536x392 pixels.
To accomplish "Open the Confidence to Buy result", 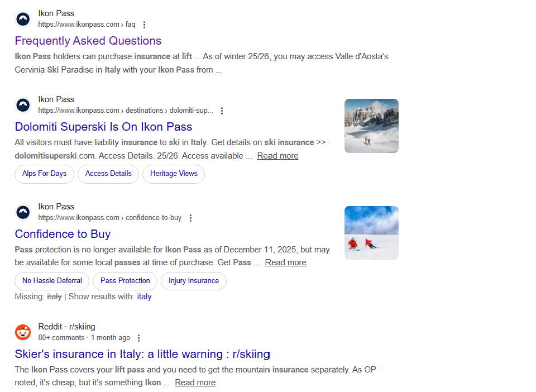I will tap(63, 234).
